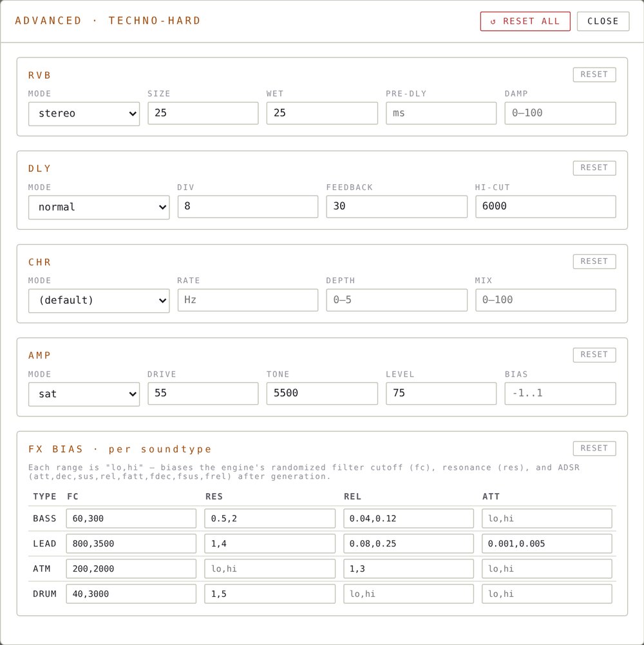Open the AMP mode dropdown set to sat
Viewport: 644px width, 645px height.
pyautogui.click(x=84, y=394)
